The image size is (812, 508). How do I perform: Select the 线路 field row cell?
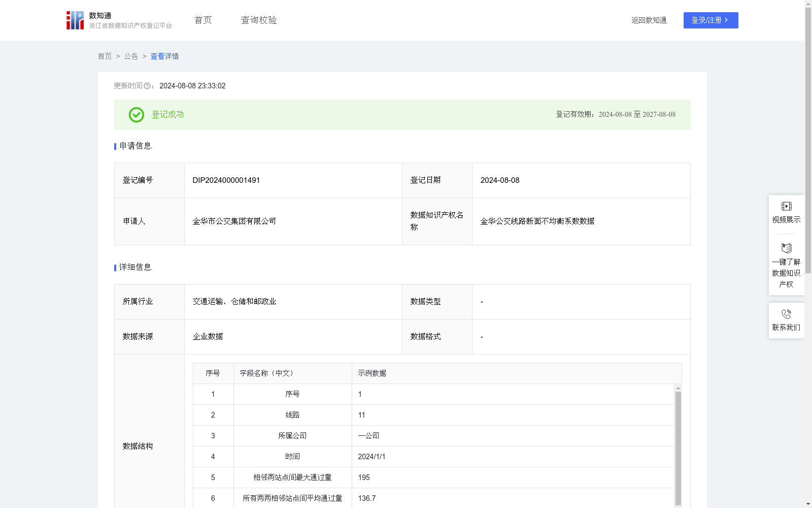click(x=292, y=415)
